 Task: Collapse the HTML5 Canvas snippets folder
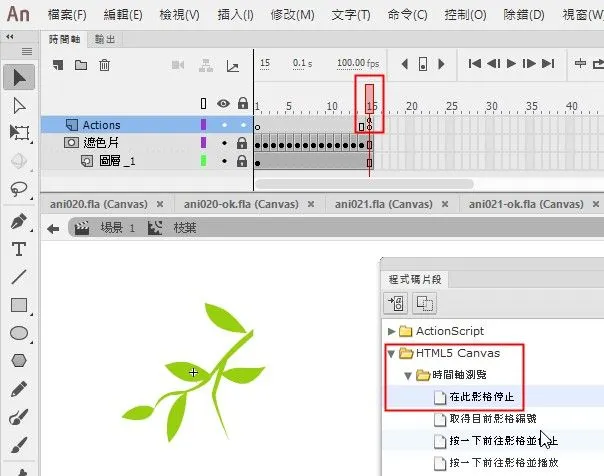(391, 354)
